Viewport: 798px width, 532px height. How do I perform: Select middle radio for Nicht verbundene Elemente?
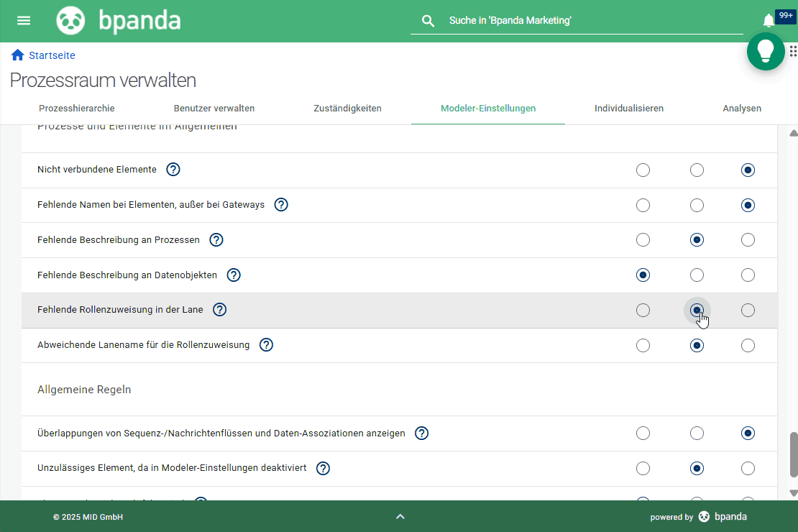pyautogui.click(x=697, y=170)
